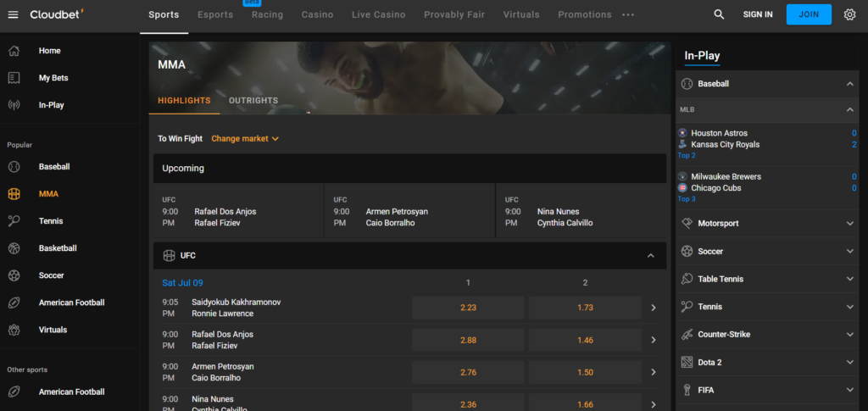Open more markets for Kakhramonov vs Lawrence
This screenshot has height=411, width=868.
pos(654,308)
